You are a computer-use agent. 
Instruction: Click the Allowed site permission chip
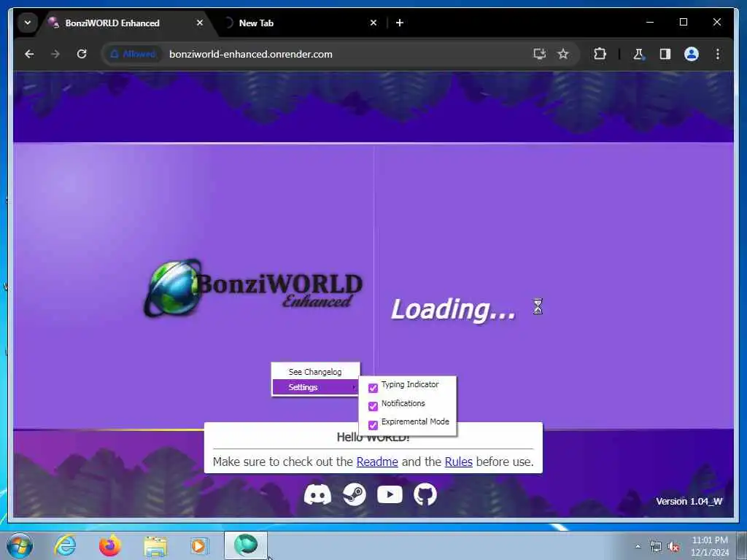(133, 54)
